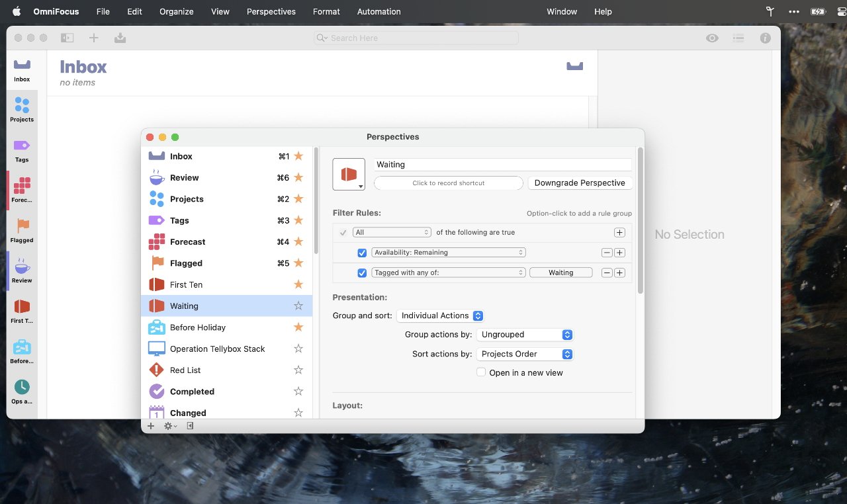The image size is (847, 504).
Task: Click the Downgrade Perspective button
Action: 580,183
